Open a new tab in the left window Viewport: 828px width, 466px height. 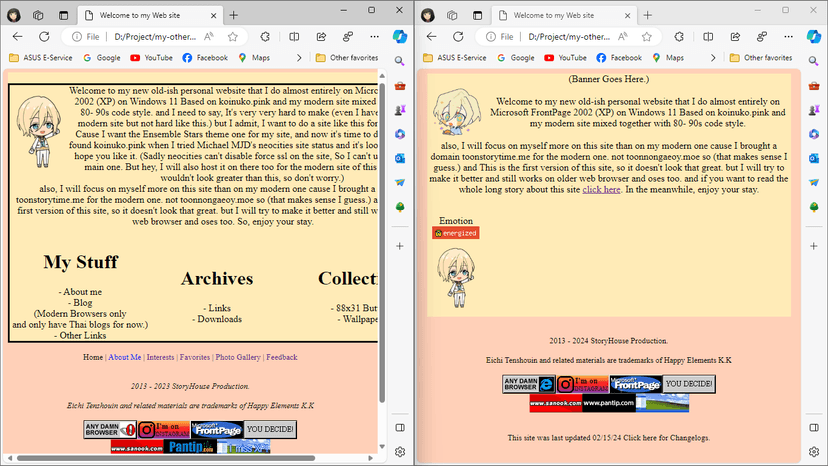point(233,15)
